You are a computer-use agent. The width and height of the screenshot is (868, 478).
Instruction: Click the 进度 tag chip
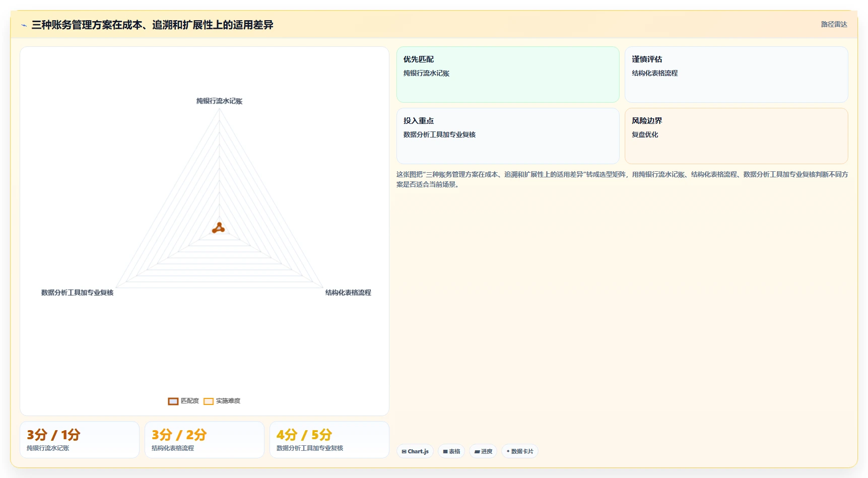click(x=483, y=451)
